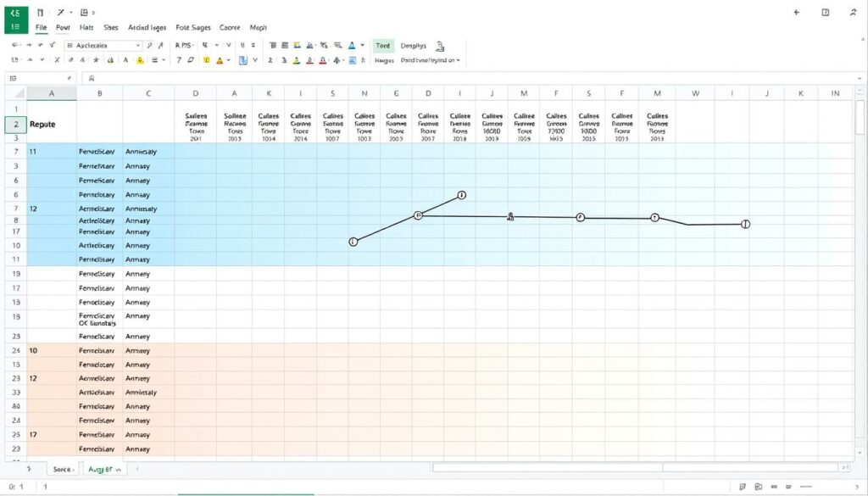Open the plus icon at the top right

point(796,12)
